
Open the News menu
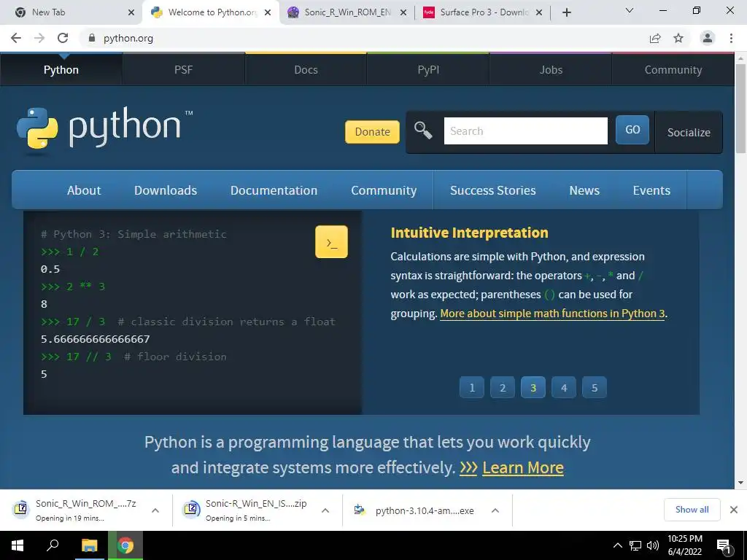point(584,190)
